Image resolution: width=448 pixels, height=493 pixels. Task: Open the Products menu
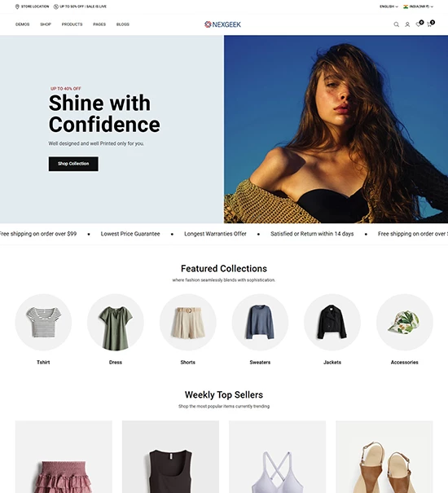pyautogui.click(x=72, y=24)
